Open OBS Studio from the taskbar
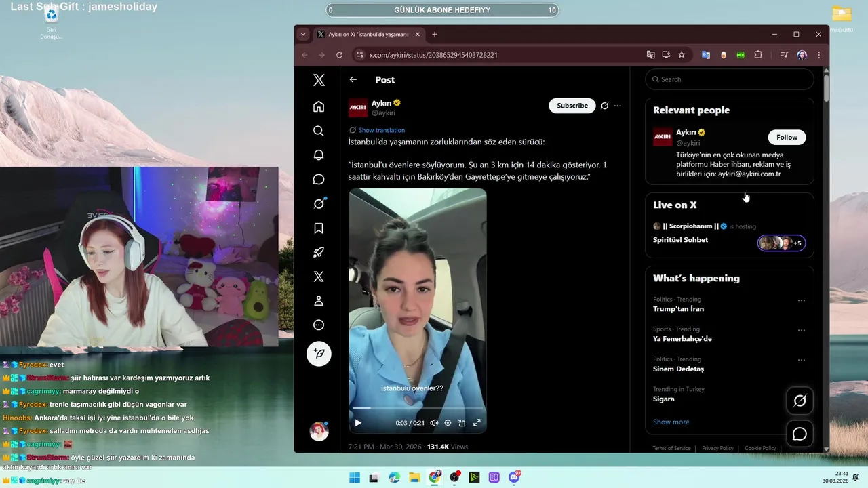The image size is (868, 488). click(454, 477)
